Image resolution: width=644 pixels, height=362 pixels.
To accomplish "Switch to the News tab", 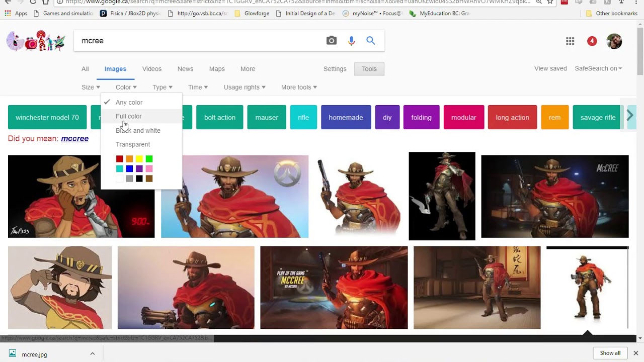I will [x=185, y=69].
